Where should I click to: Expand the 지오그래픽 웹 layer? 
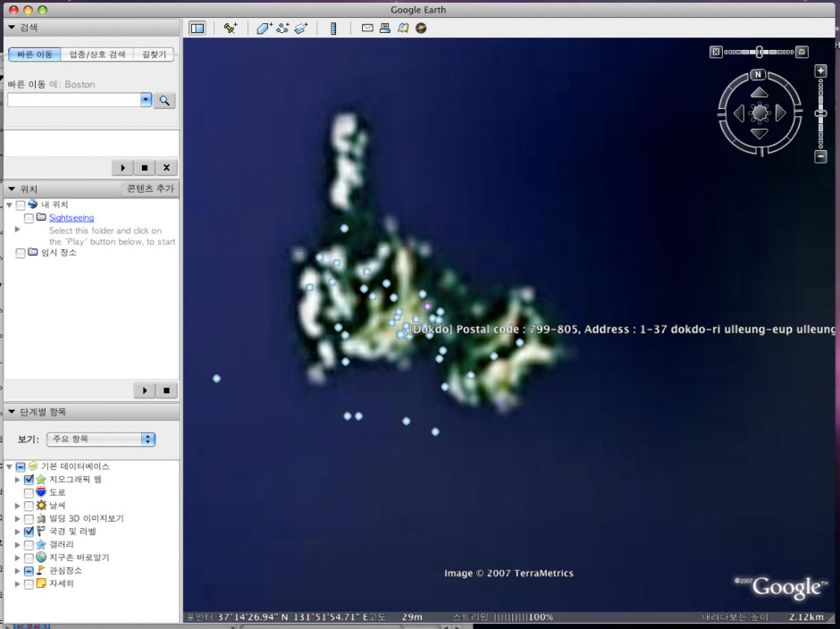pyautogui.click(x=18, y=480)
